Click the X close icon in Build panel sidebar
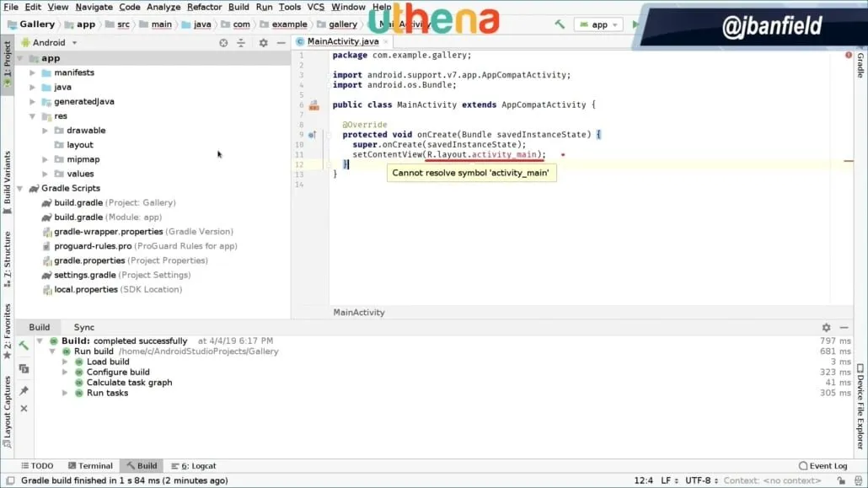The height and width of the screenshot is (488, 868). point(24,408)
